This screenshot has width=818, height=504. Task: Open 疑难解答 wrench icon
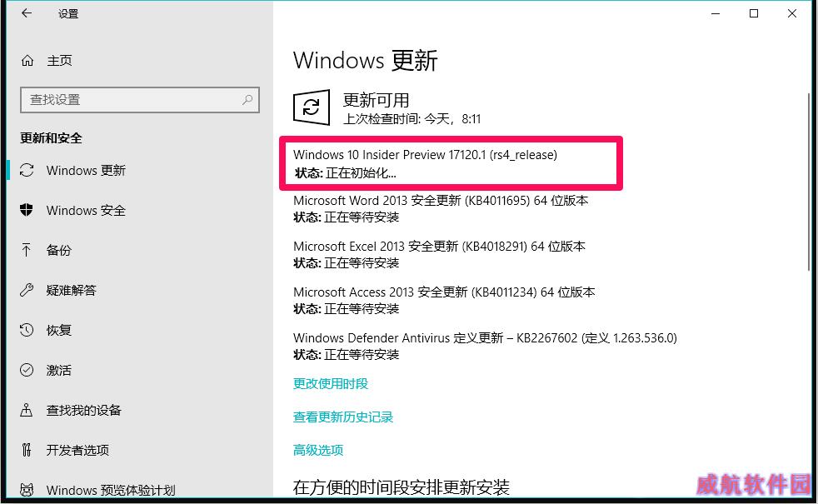(x=27, y=290)
